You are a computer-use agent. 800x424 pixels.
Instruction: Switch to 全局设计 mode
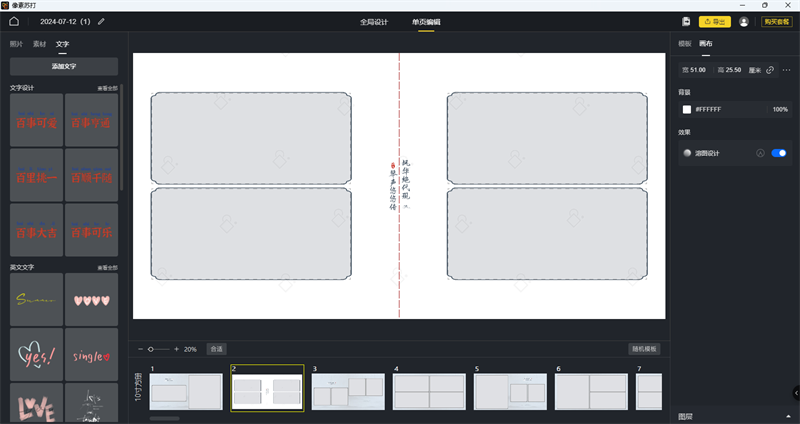[x=374, y=22]
